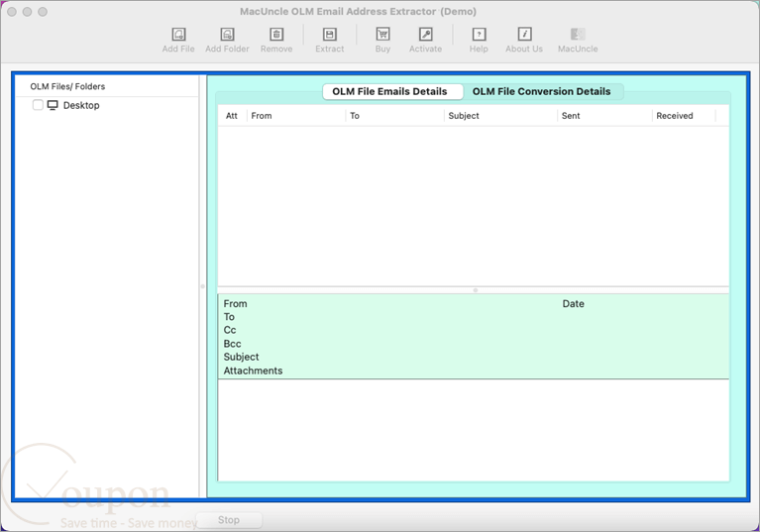
Task: Open the About Us info icon
Action: click(x=524, y=34)
